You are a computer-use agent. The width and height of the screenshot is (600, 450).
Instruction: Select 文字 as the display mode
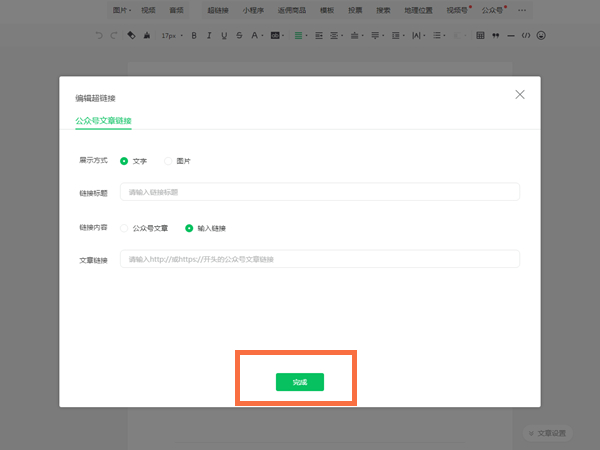pos(124,160)
